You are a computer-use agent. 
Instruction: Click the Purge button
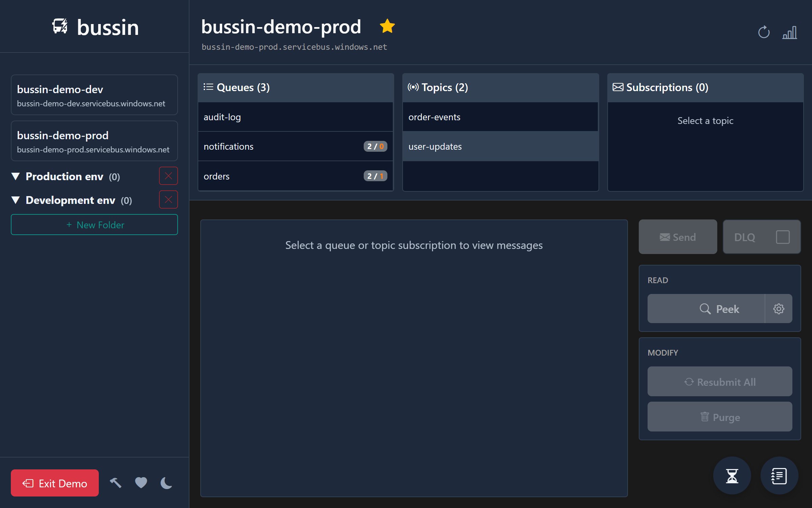click(720, 417)
